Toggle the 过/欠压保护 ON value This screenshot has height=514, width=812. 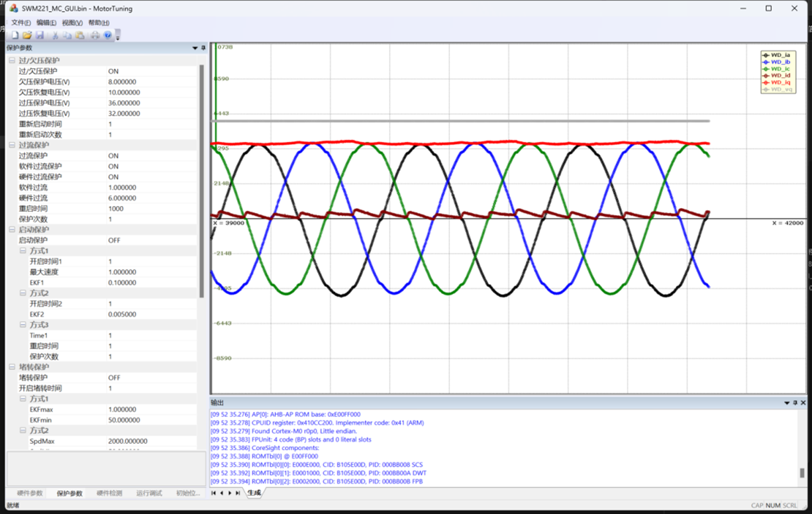click(152, 71)
